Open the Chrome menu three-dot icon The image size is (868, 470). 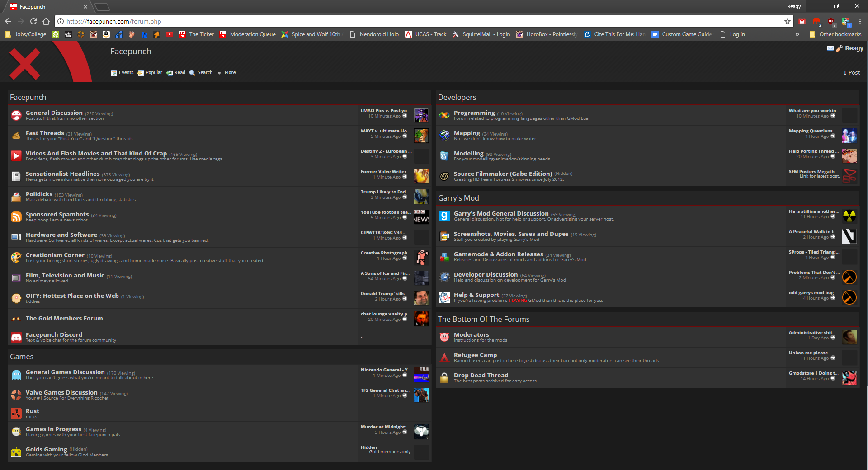click(x=860, y=21)
